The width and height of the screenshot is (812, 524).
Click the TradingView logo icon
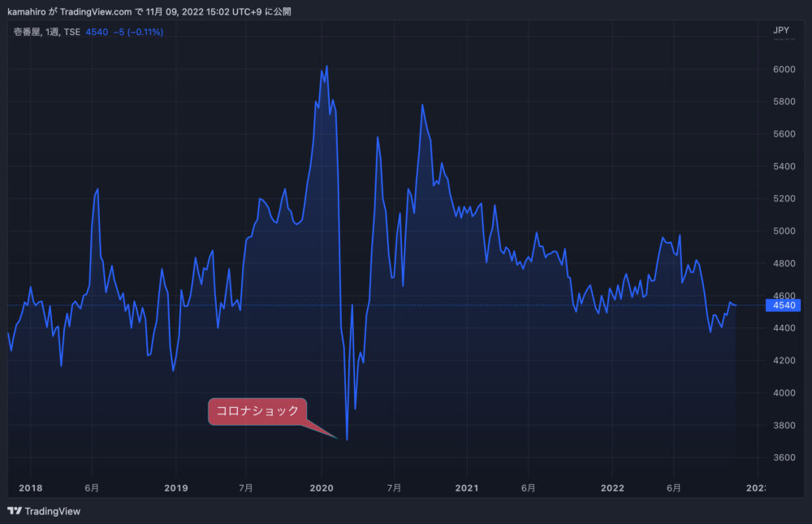[14, 511]
